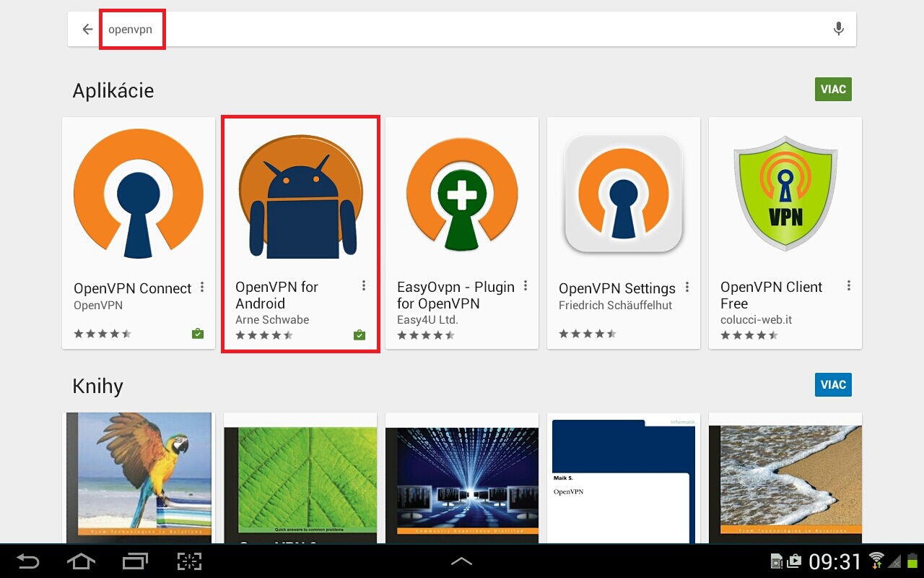Tap the back arrow in the search bar

[x=87, y=30]
